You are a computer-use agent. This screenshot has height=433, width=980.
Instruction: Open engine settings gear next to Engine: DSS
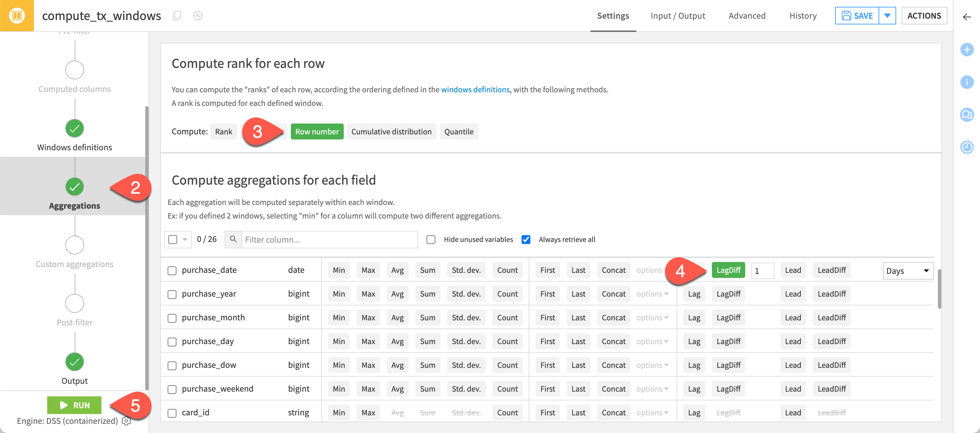tap(126, 421)
